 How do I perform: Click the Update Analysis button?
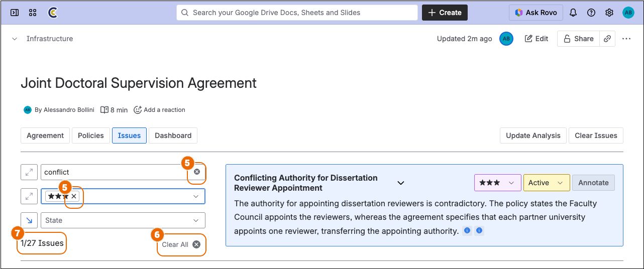(x=533, y=136)
